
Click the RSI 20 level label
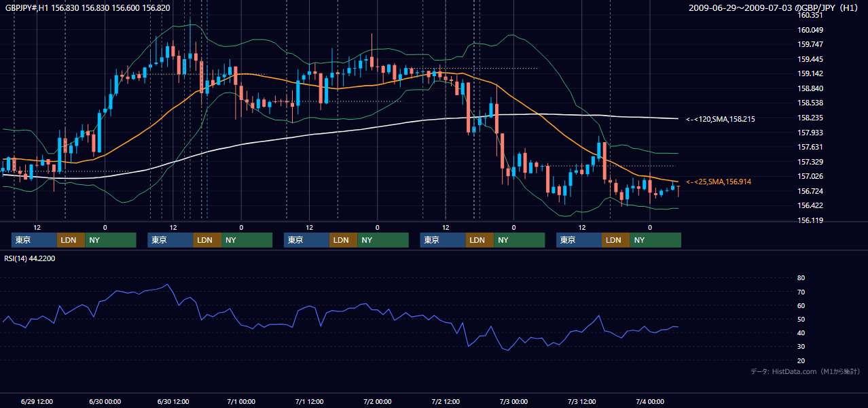point(801,360)
